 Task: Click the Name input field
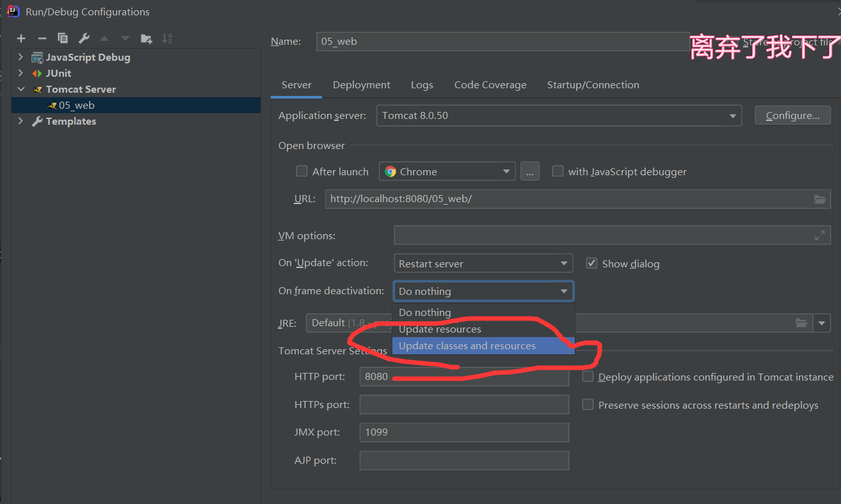tap(502, 42)
